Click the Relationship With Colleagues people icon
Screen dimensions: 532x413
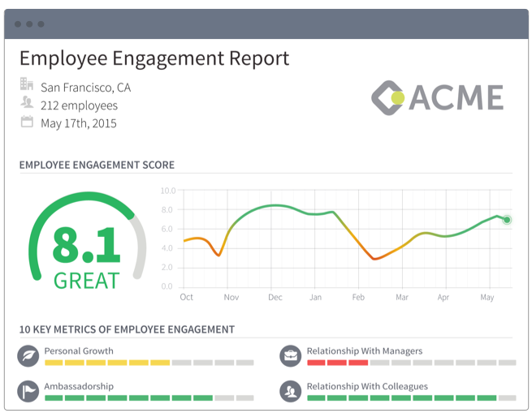[x=291, y=391]
